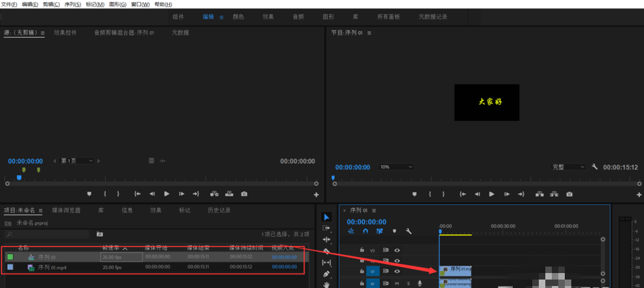Mute the A1 audio track with M
Screen dimensions: 644x288
[x=397, y=283]
